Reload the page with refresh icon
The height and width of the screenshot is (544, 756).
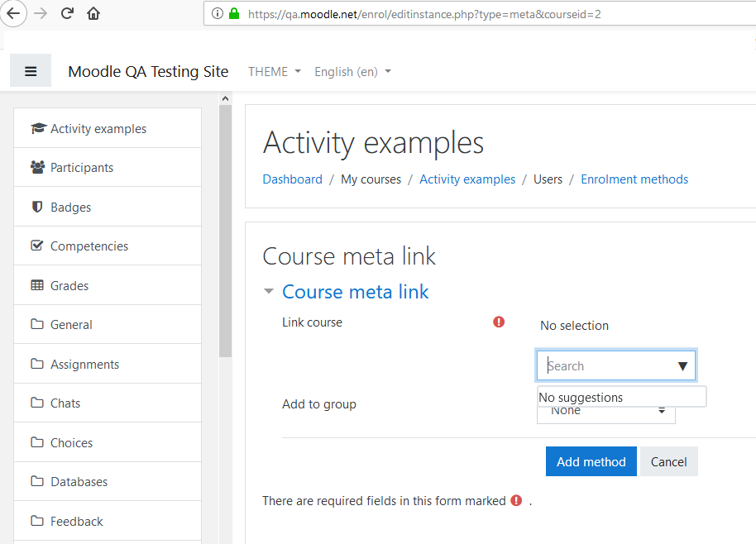coord(67,13)
